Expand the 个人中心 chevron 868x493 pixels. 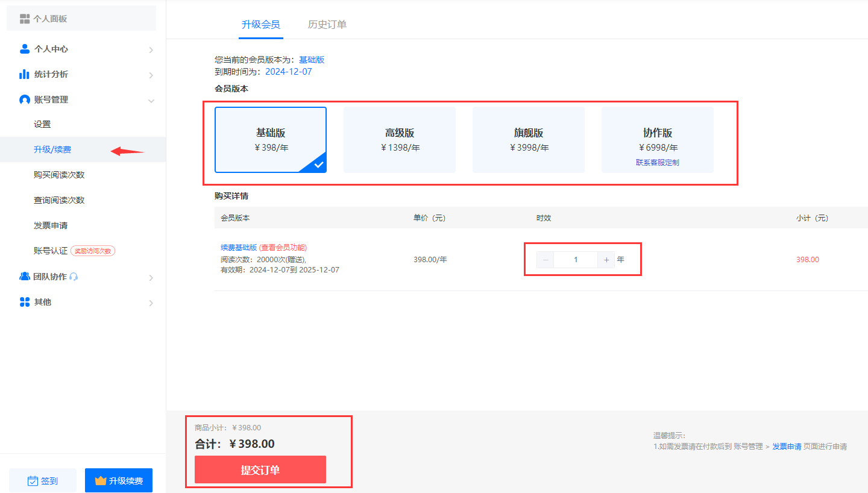point(151,49)
